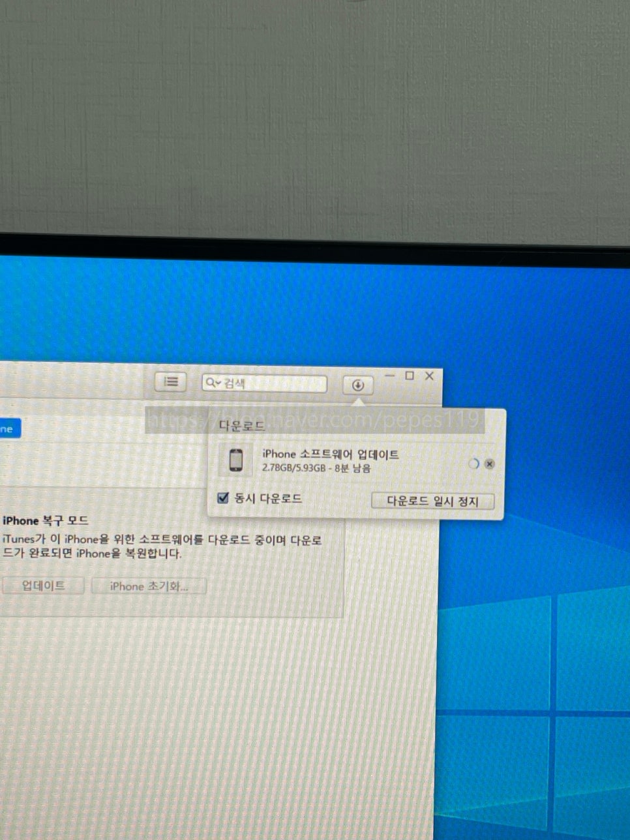This screenshot has width=630, height=840.
Task: Close the iTunes window
Action: coord(429,376)
